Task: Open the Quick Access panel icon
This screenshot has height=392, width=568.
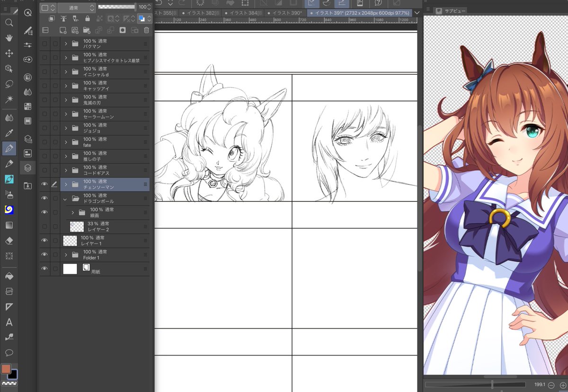Action: 28,13
